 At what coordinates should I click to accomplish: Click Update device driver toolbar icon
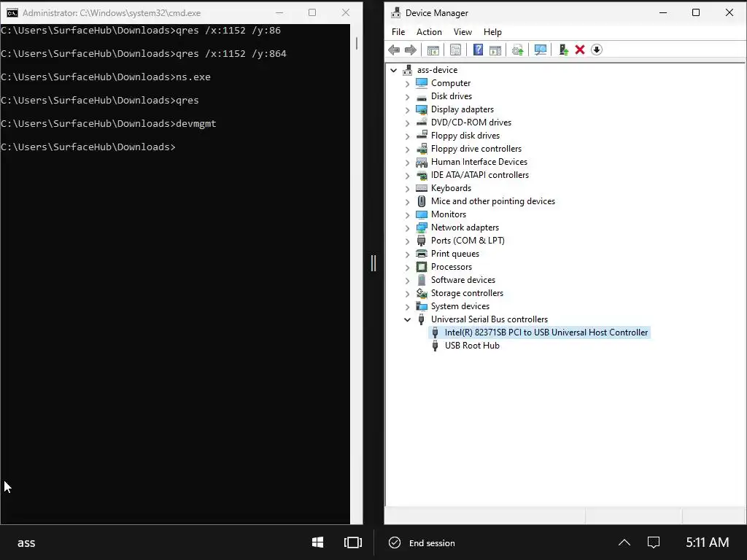518,50
